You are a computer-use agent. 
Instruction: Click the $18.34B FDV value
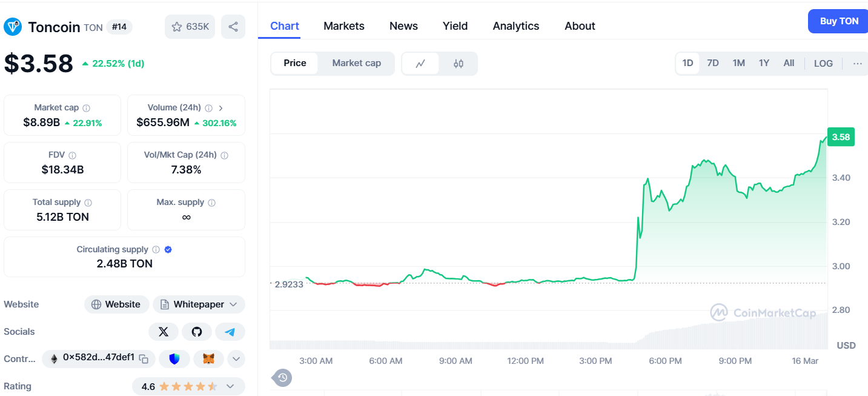(x=62, y=170)
